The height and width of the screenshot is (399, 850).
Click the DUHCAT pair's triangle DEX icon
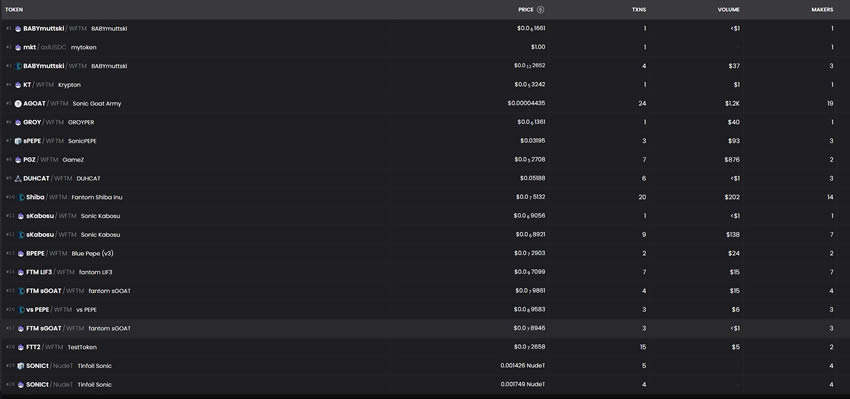pyautogui.click(x=18, y=178)
